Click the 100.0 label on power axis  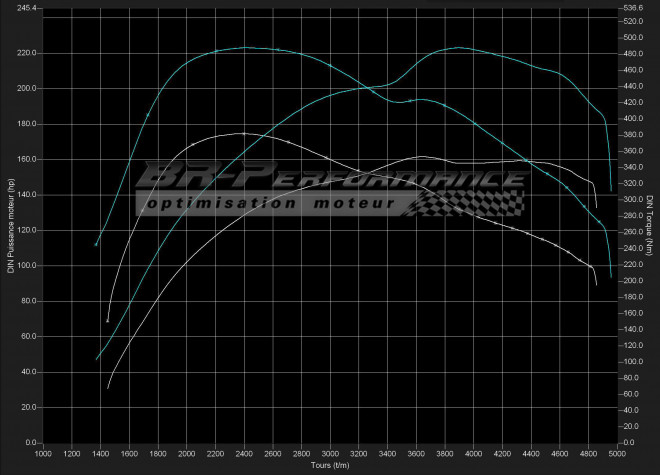coord(26,266)
